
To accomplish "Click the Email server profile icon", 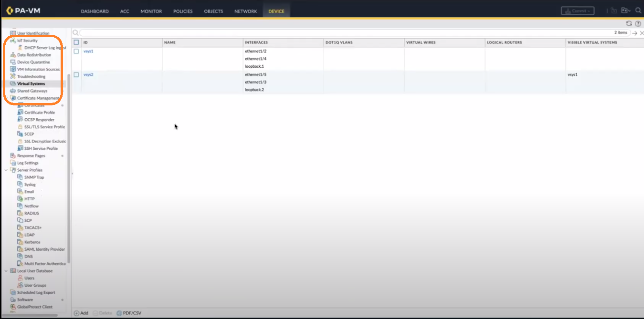I will coord(20,192).
